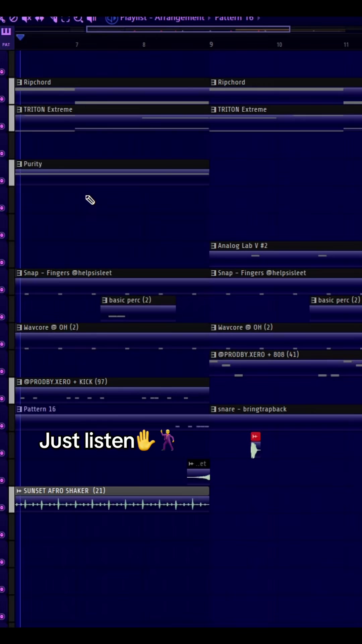The image size is (362, 644).
Task: Open clip menu icon of right Wavcore @ OH (2)
Action: tap(214, 327)
